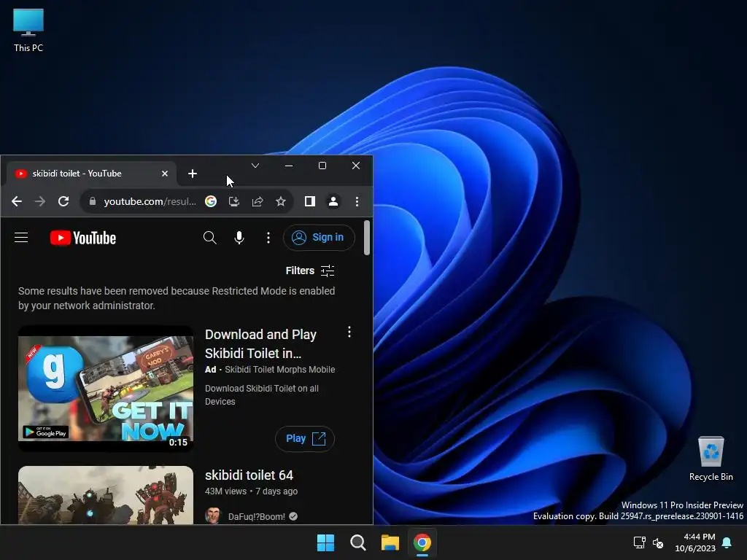The image size is (747, 560).
Task: Click Skibidi Toilet Morphs Mobile advertiser name
Action: [279, 370]
